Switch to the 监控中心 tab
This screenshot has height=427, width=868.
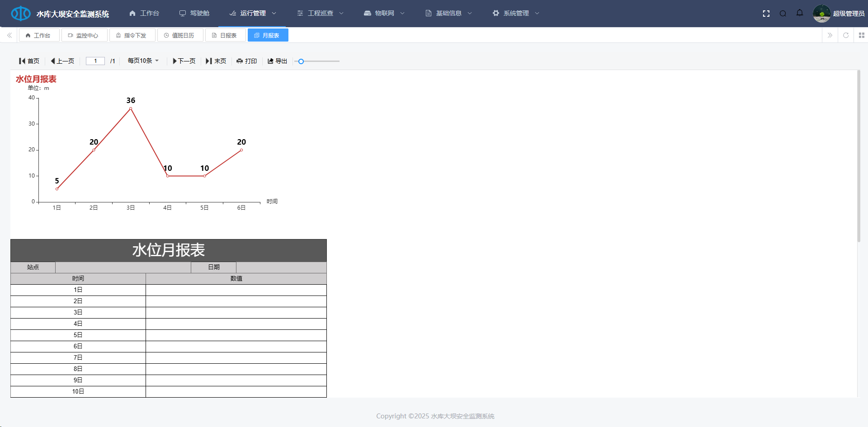click(84, 35)
